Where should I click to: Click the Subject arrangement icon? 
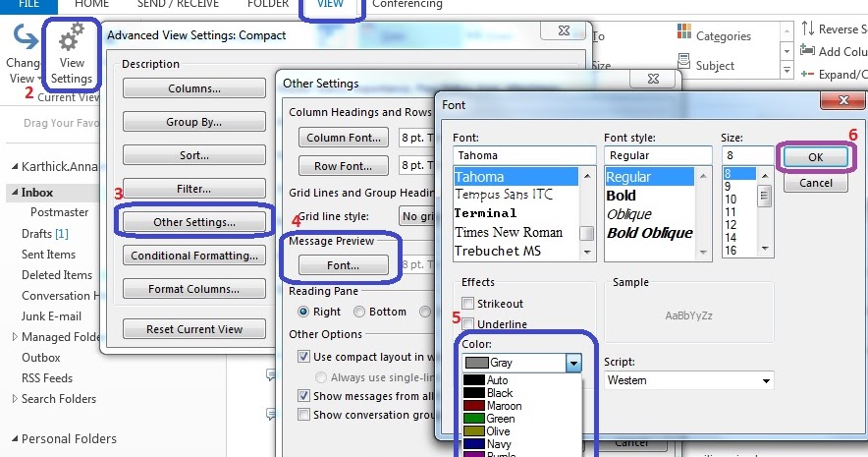[x=684, y=61]
